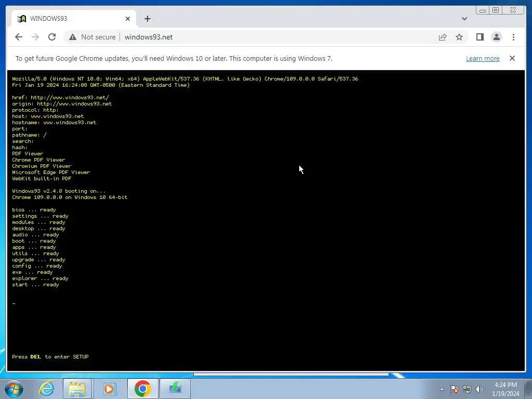The width and height of the screenshot is (532, 399).
Task: Click the 'settings ... ready' line
Action: pyautogui.click(x=40, y=216)
